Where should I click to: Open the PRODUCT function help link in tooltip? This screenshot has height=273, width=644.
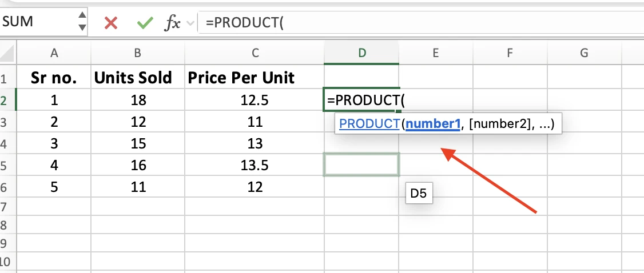click(369, 124)
